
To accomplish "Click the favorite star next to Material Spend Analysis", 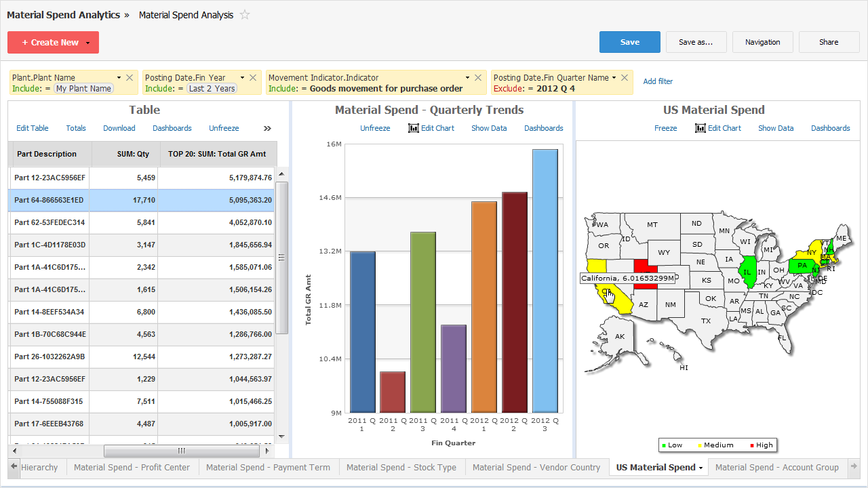I will click(245, 15).
